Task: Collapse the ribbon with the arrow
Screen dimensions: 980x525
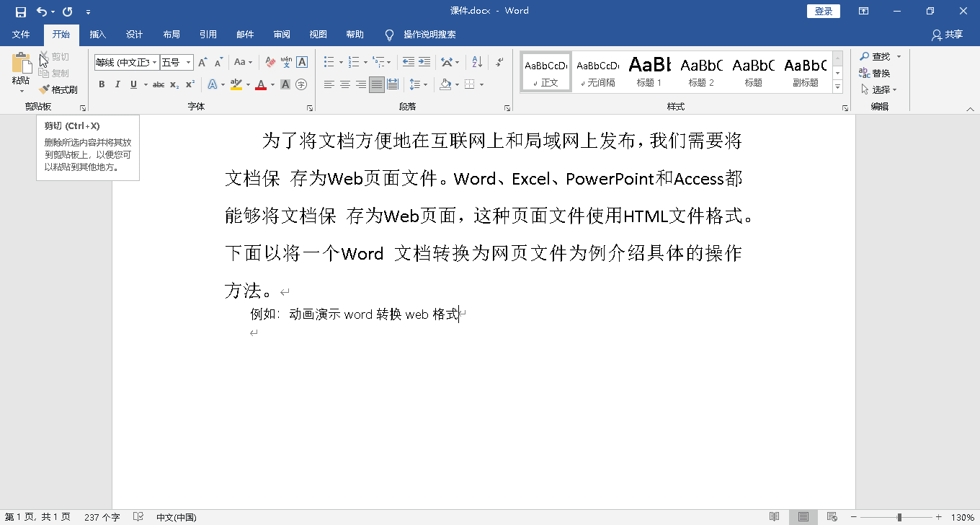Action: [x=970, y=108]
